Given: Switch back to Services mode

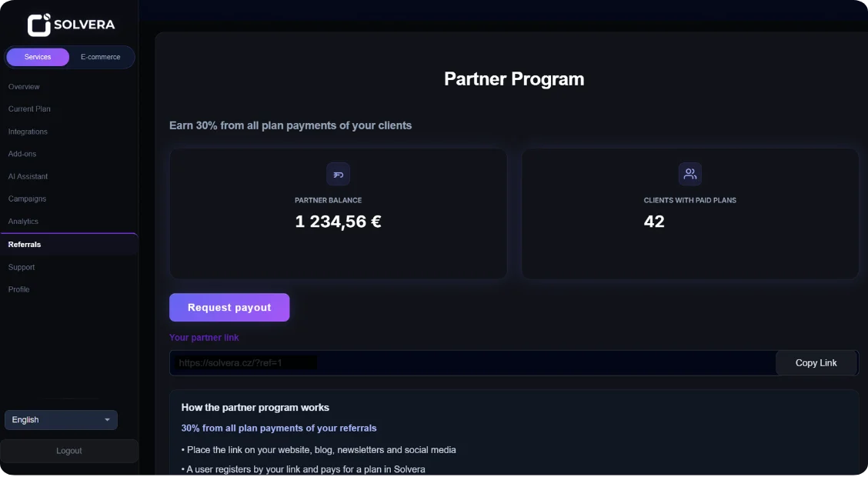Looking at the screenshot, I should pos(37,56).
